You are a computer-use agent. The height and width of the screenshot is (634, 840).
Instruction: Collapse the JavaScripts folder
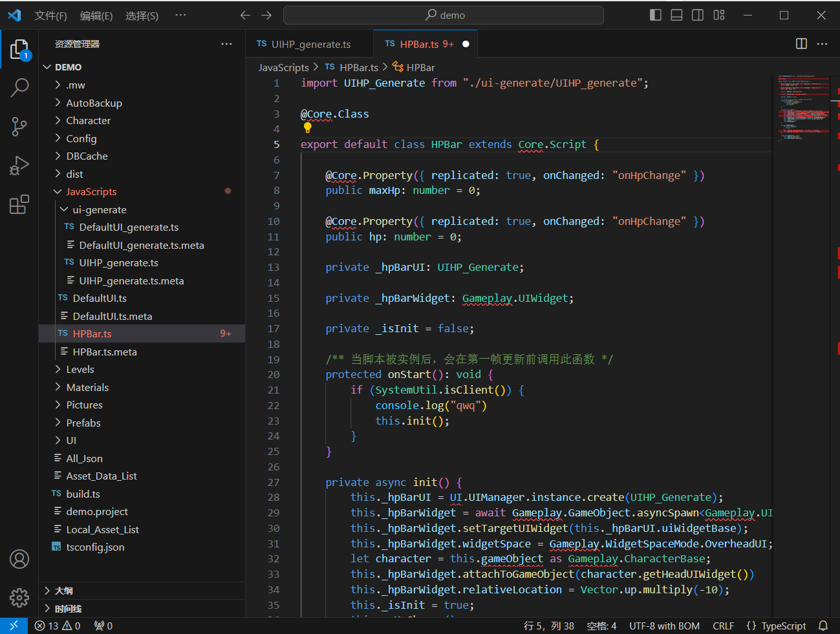point(142,192)
